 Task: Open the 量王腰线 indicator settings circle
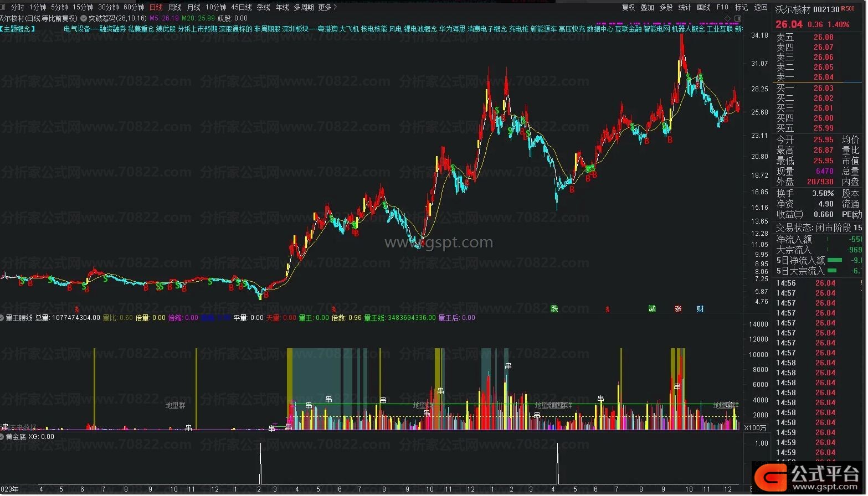tap(2, 318)
